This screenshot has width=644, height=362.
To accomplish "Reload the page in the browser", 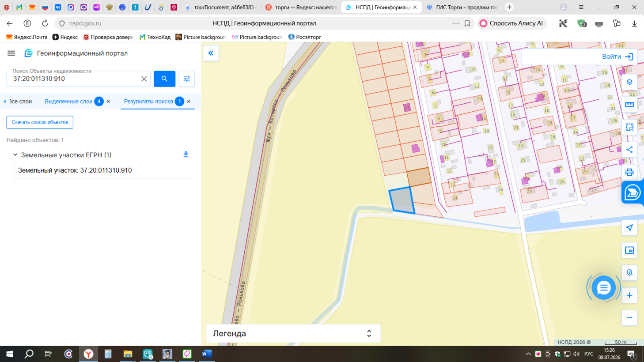I will [45, 23].
